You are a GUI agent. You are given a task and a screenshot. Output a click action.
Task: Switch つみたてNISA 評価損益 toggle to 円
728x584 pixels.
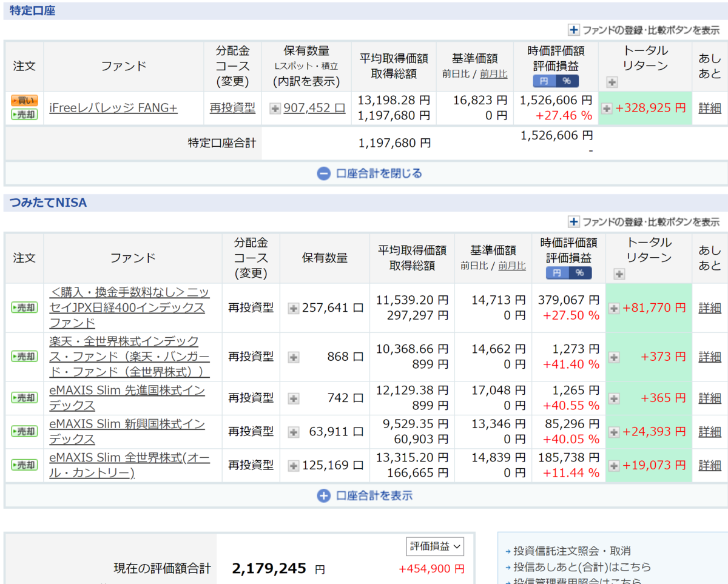click(x=557, y=273)
